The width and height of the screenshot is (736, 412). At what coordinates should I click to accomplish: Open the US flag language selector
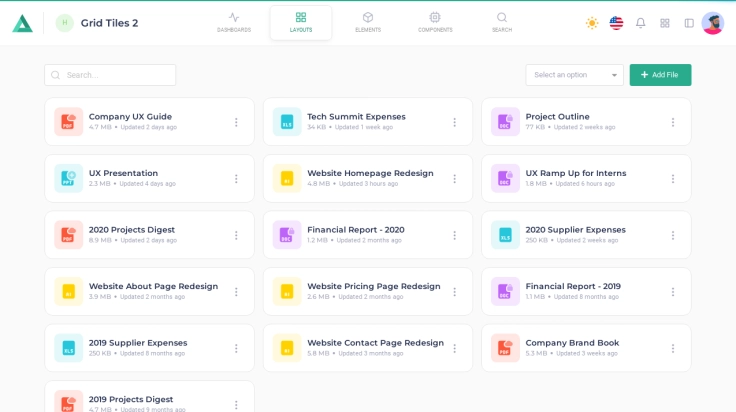coord(616,23)
